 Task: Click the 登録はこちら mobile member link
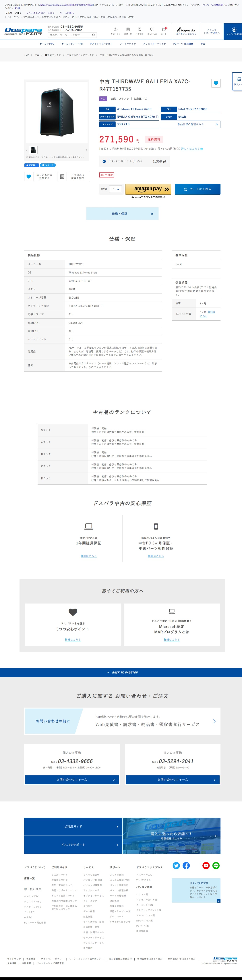207,314
